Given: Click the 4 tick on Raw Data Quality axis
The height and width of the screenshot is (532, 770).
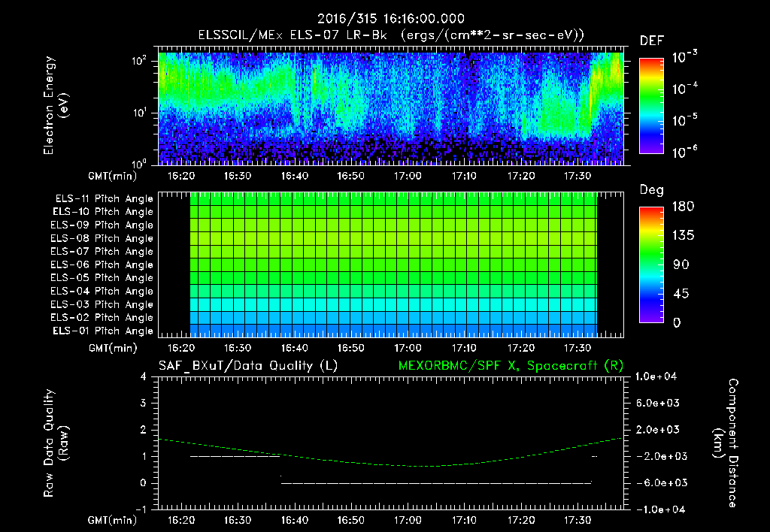Looking at the screenshot, I should click(144, 376).
